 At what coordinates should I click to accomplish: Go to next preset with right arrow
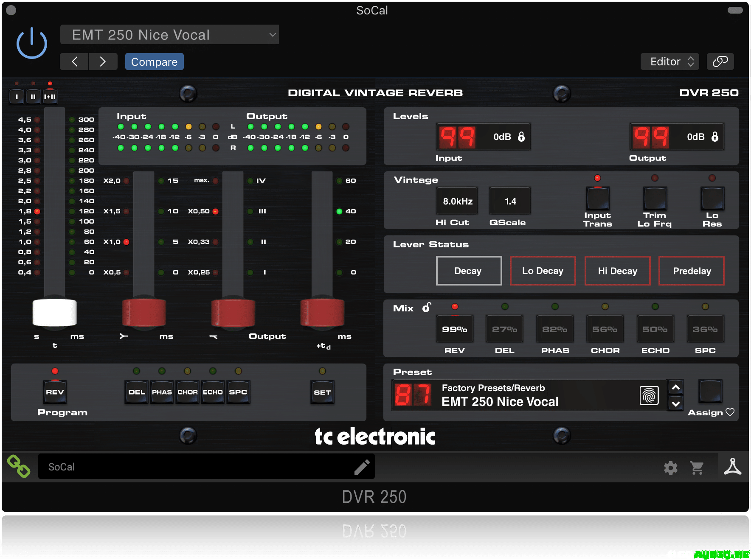pyautogui.click(x=103, y=62)
